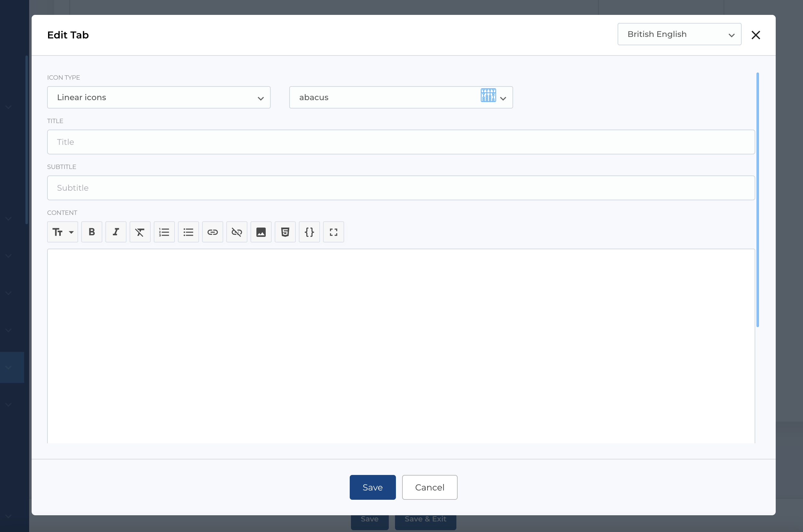Click the Save button in dialog

pyautogui.click(x=372, y=487)
